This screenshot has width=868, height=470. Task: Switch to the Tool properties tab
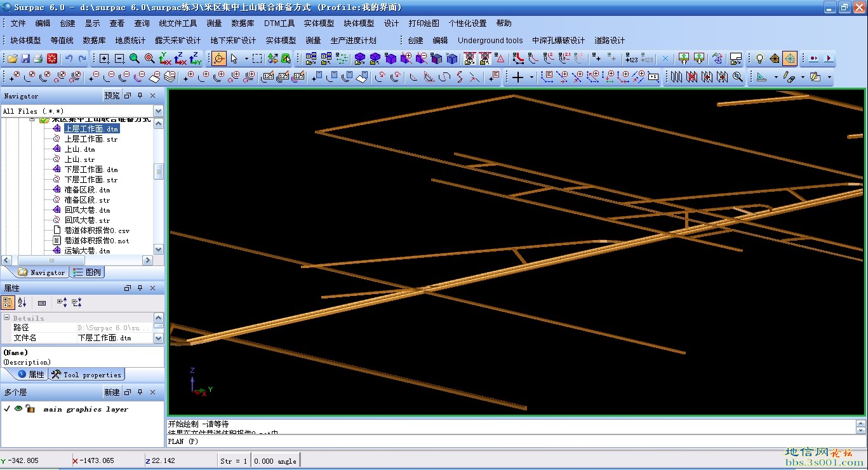86,374
